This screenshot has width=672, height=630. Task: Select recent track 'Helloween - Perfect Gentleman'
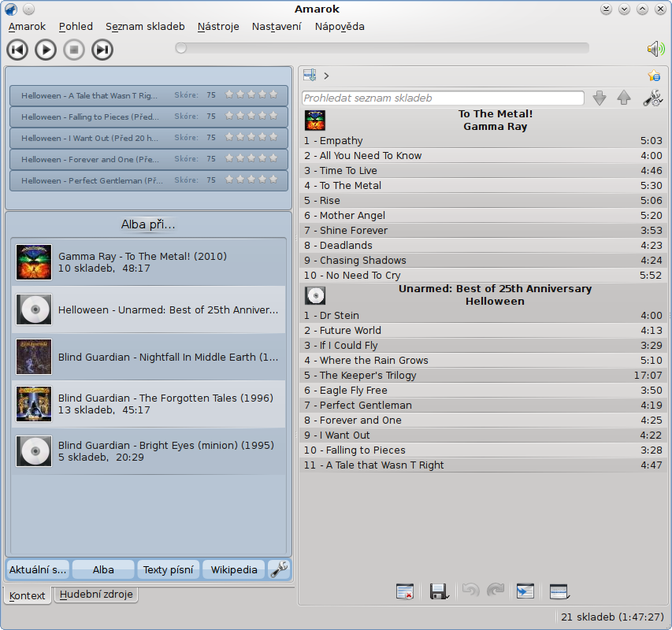click(x=149, y=180)
